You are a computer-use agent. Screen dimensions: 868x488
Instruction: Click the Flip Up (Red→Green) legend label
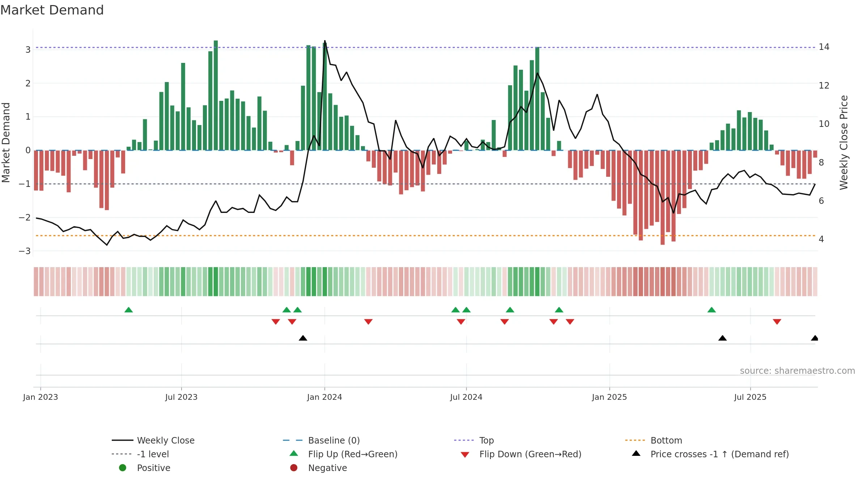(353, 454)
